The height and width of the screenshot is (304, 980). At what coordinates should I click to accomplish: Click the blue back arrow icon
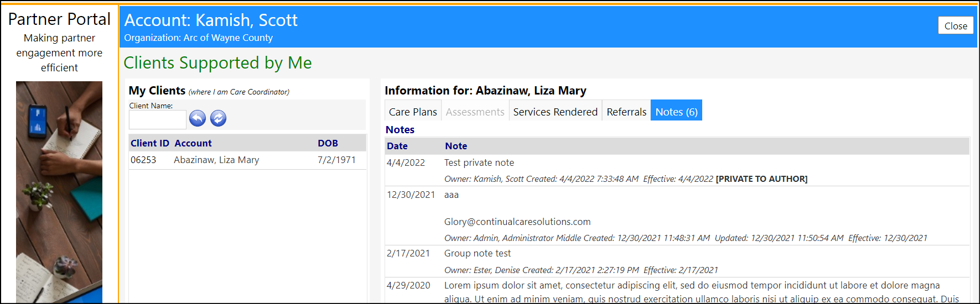(x=198, y=118)
